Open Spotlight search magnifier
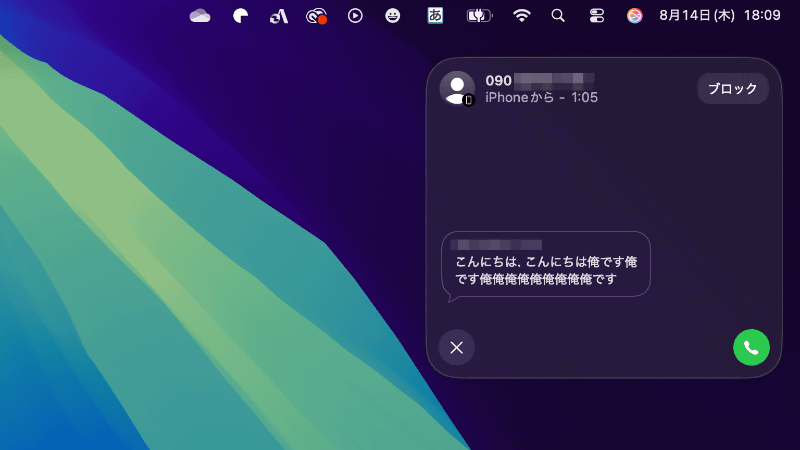The width and height of the screenshot is (800, 450). 558,16
